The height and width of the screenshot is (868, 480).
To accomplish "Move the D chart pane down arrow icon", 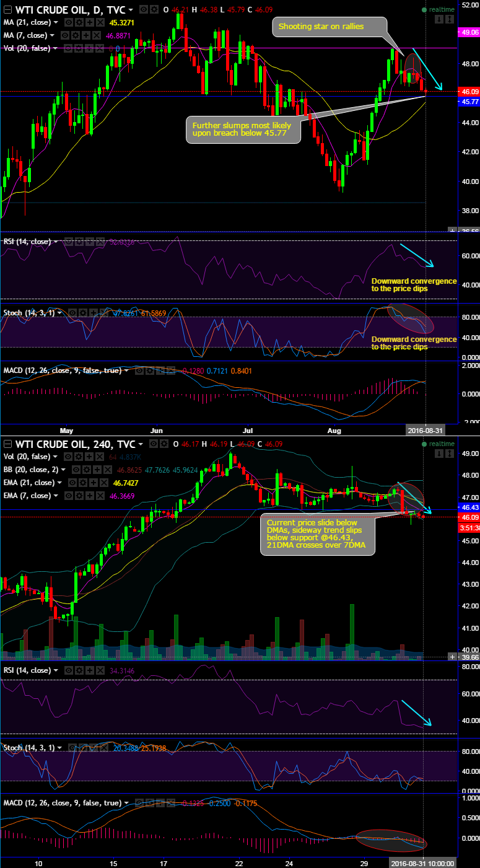I will [439, 20].
